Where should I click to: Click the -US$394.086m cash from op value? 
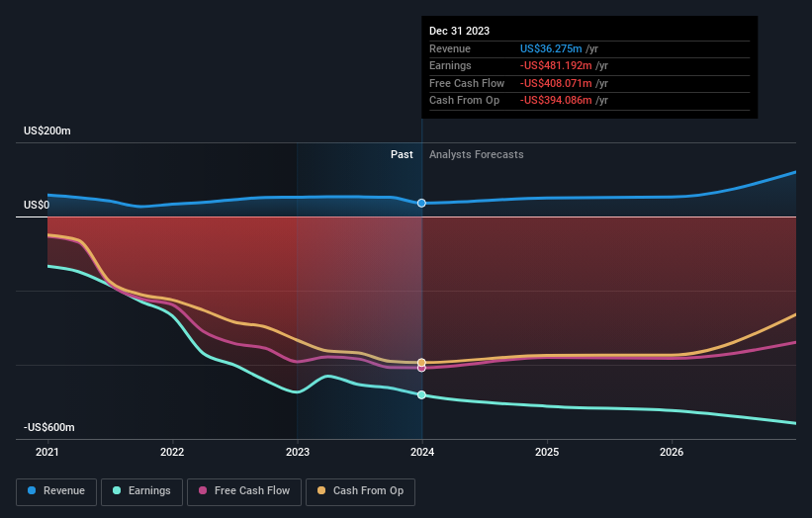[x=556, y=101]
